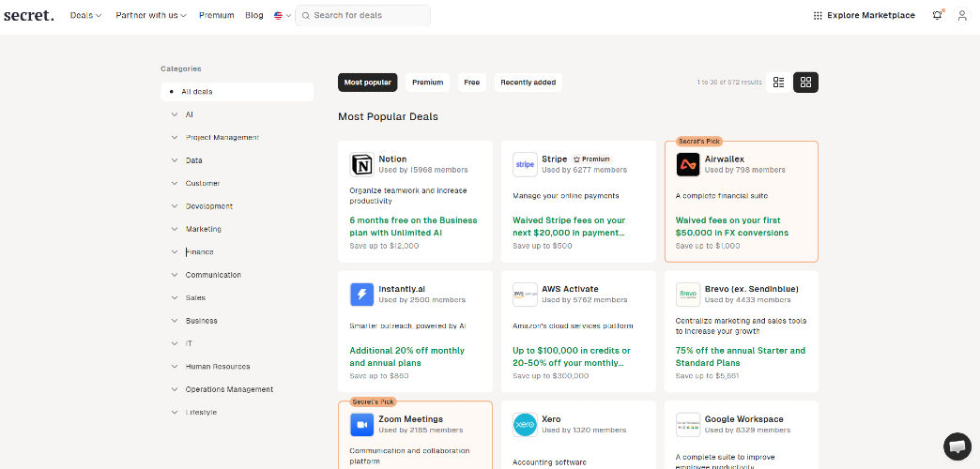Image resolution: width=980 pixels, height=469 pixels.
Task: Open the Deals dropdown menu
Action: coord(85,16)
